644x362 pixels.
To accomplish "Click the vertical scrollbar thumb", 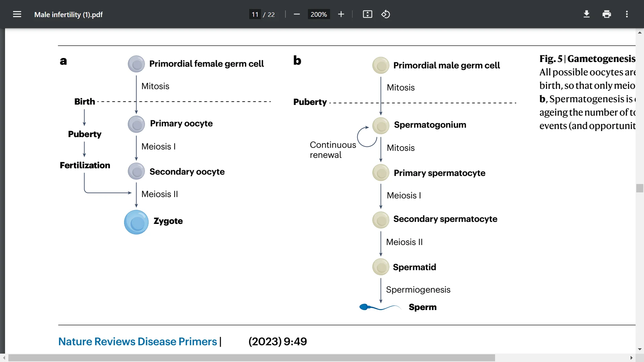I will click(640, 188).
